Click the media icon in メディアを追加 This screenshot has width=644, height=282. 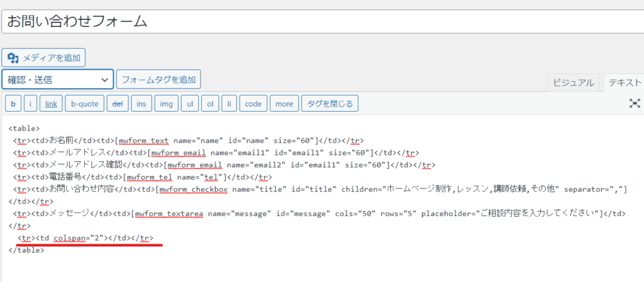pos(13,58)
